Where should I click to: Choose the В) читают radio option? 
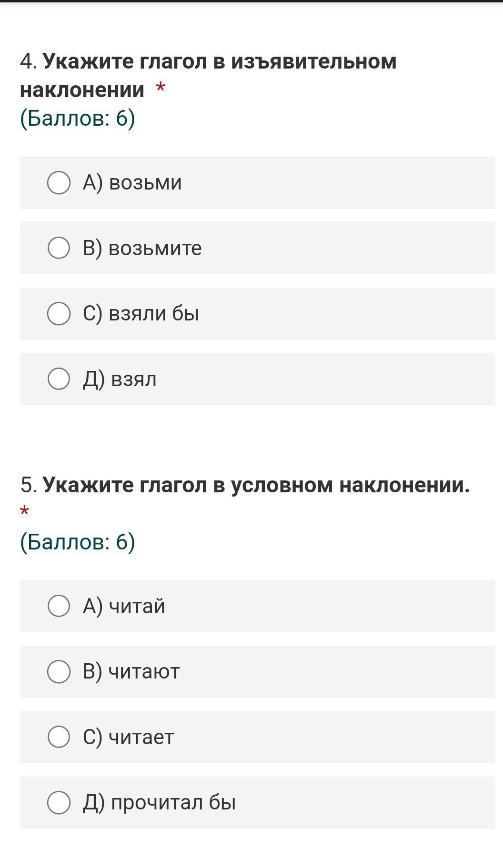coord(59,672)
